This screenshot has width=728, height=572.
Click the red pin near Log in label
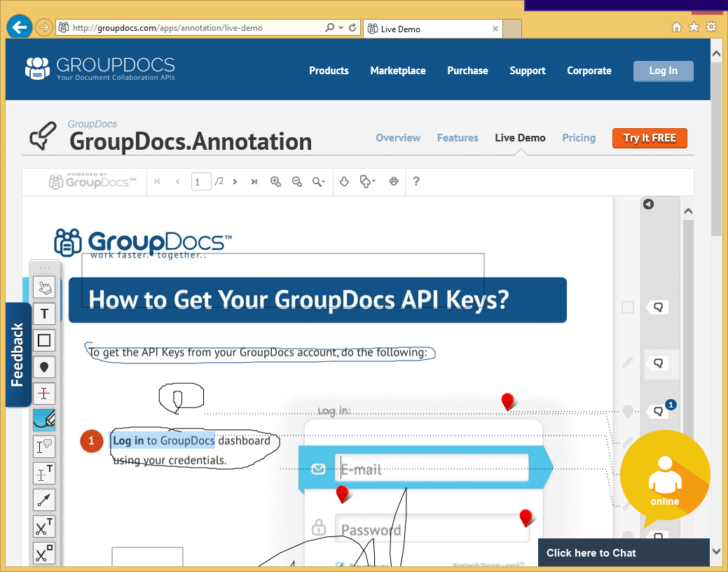507,401
